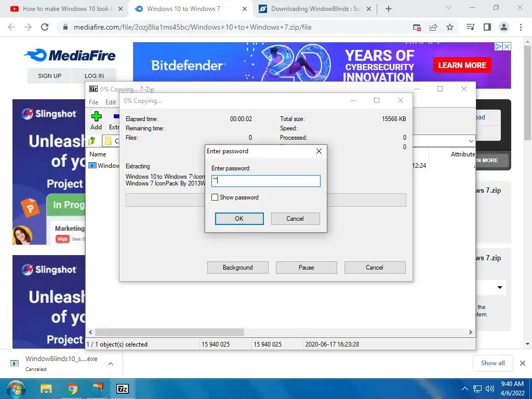The image size is (532, 399).
Task: Click the MediaFire logo
Action: click(x=70, y=55)
